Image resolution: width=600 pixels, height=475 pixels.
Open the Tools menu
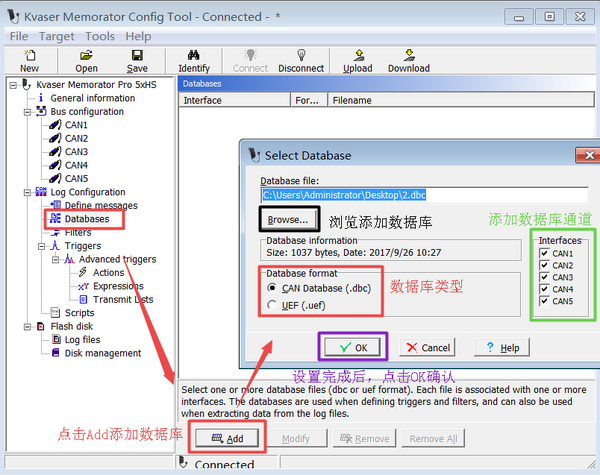coord(100,36)
